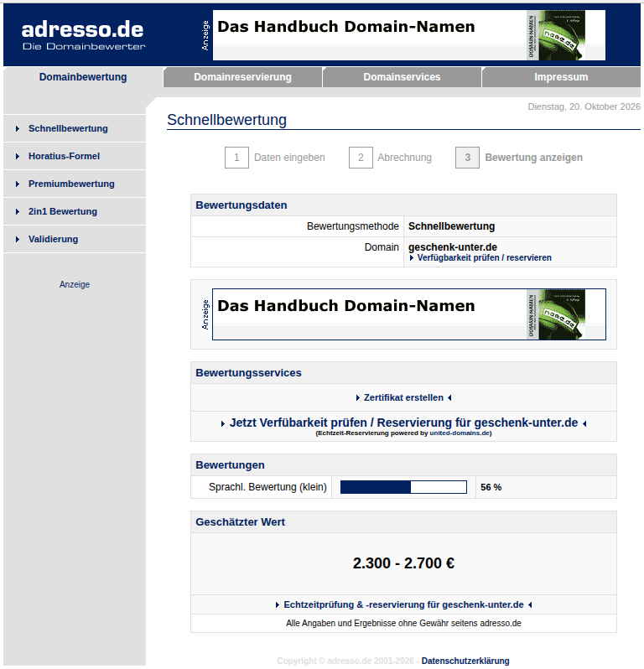The width and height of the screenshot is (644, 669).
Task: Click the book cover in top banner
Action: point(556,35)
